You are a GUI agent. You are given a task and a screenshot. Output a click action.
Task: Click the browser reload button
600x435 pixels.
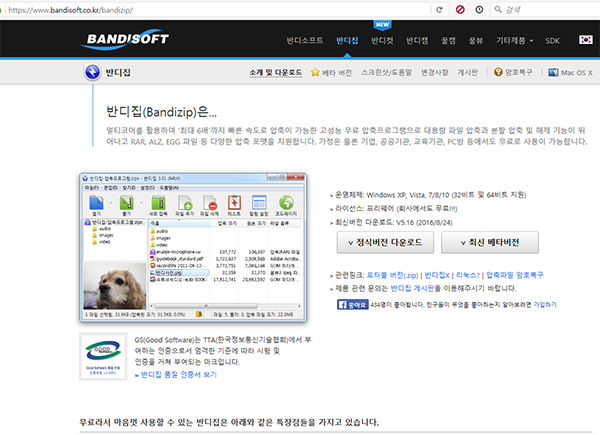pyautogui.click(x=439, y=10)
